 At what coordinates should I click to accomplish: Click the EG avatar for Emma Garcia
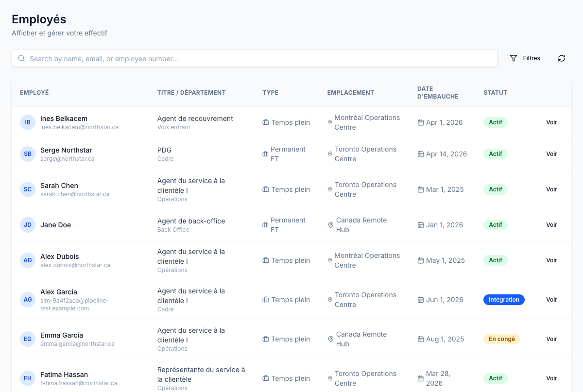(28, 339)
